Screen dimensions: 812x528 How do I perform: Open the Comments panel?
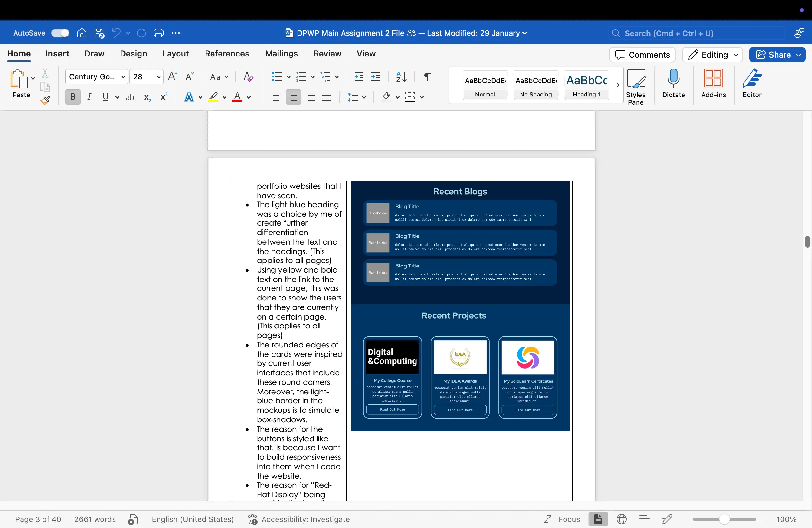642,55
